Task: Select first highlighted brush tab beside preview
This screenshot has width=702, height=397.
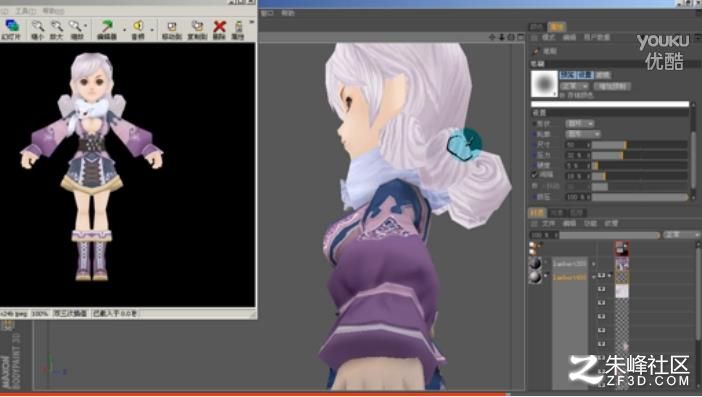Action: pos(567,75)
